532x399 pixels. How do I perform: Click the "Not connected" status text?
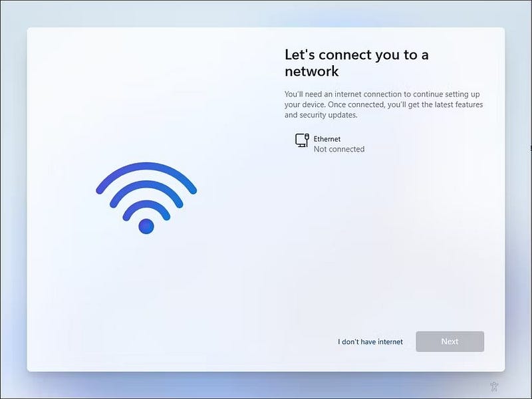339,149
